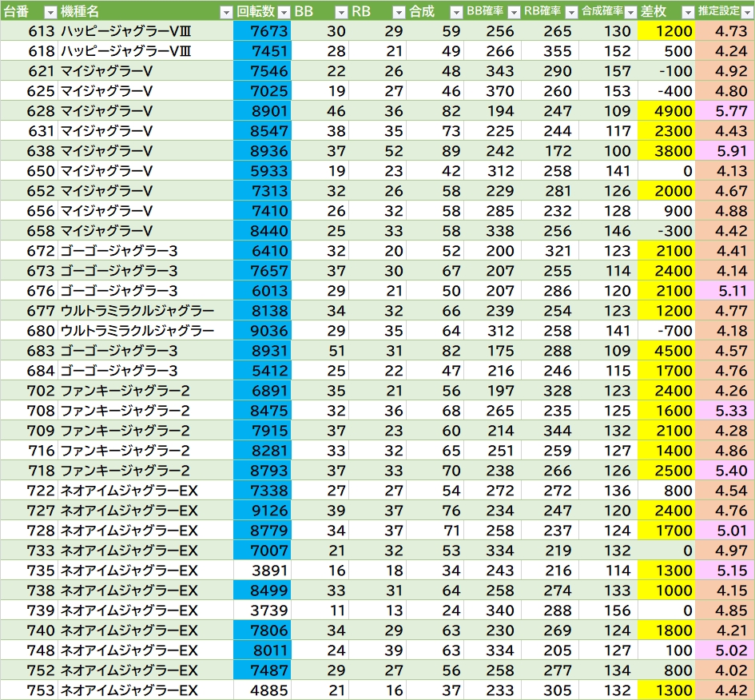Open the 機種名 column filter dropdown
Viewport: 755px width, 700px height.
(225, 12)
